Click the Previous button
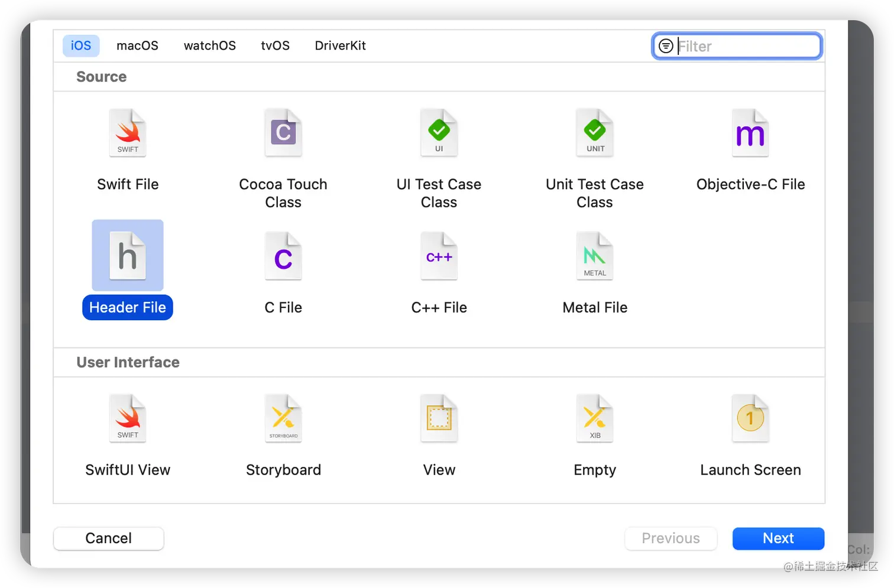The height and width of the screenshot is (588, 894). pyautogui.click(x=671, y=538)
